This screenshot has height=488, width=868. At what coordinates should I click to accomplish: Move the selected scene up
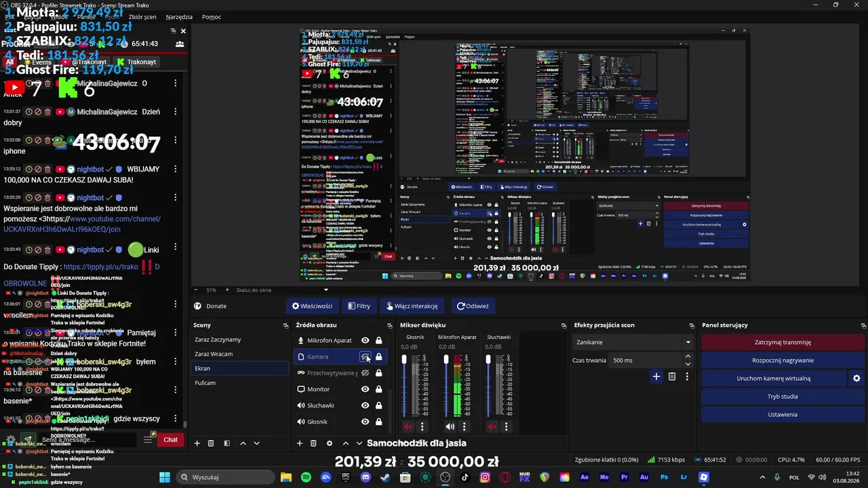[243, 443]
